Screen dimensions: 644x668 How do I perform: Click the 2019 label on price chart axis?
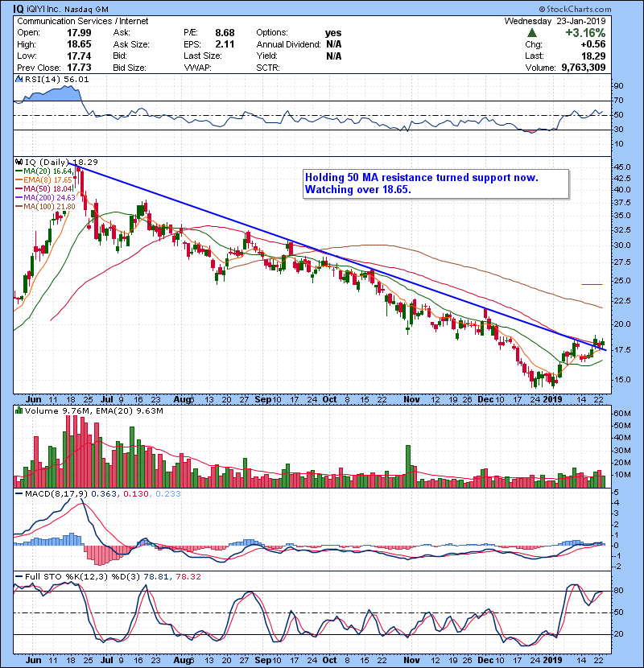(552, 400)
